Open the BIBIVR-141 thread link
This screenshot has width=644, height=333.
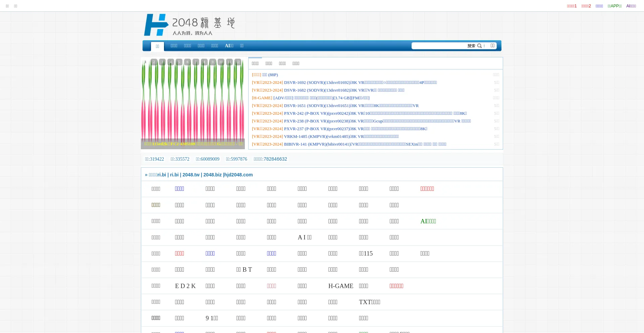point(365,144)
